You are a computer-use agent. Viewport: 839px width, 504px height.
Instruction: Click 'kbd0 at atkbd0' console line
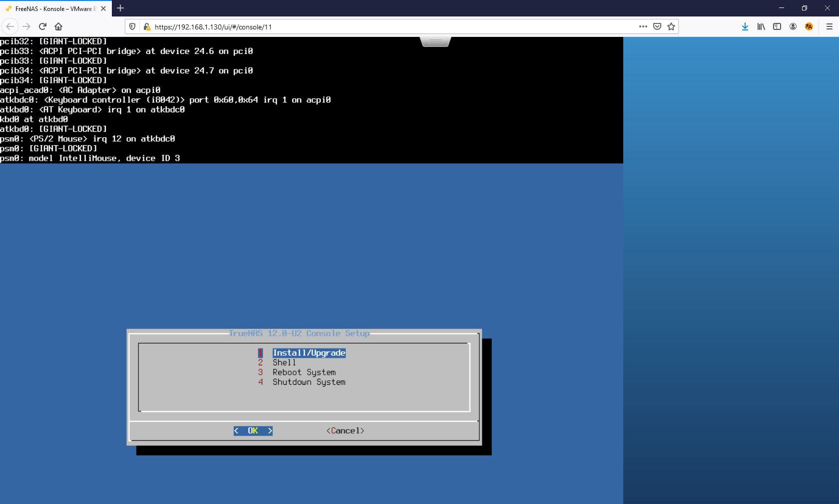(34, 119)
